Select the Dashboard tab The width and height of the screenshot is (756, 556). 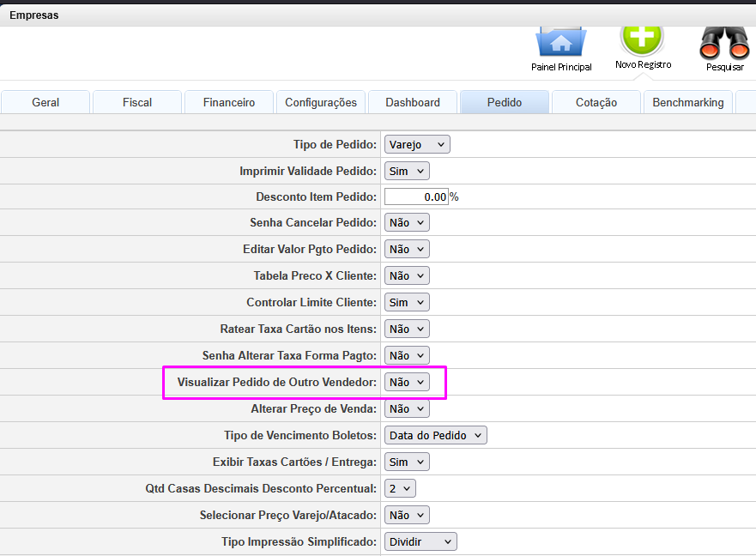click(x=413, y=102)
